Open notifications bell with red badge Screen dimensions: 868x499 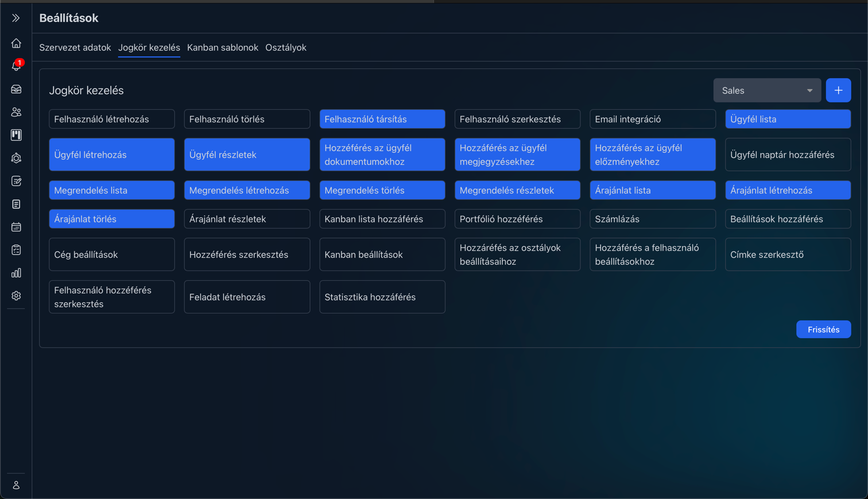pos(16,66)
